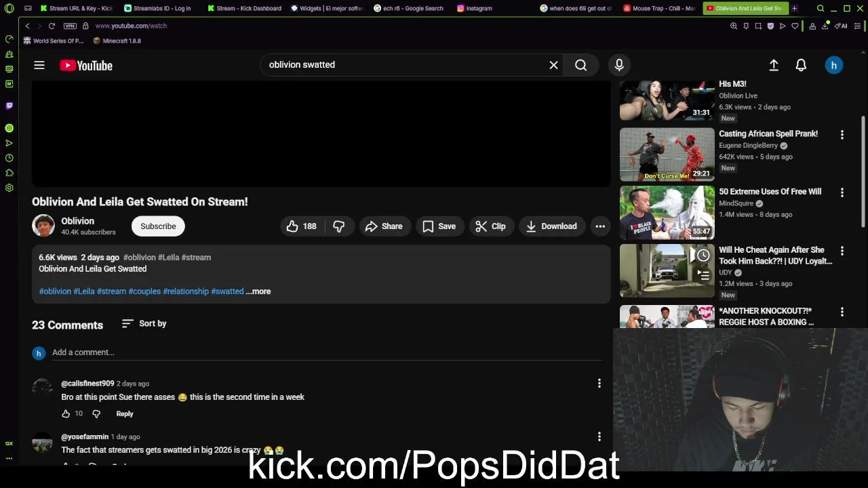The height and width of the screenshot is (488, 868).
Task: Open options for '*ANOTHER KNOCKOUT?!*' video
Action: tap(842, 312)
